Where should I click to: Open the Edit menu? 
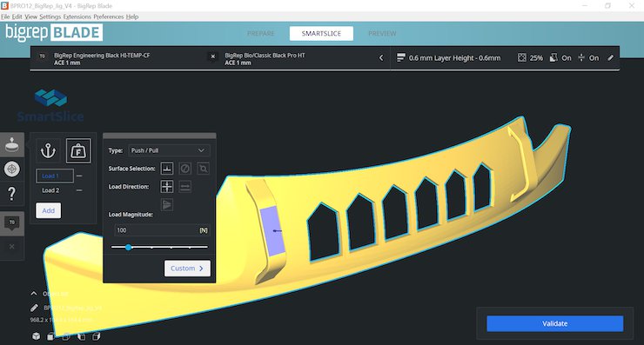tap(17, 17)
